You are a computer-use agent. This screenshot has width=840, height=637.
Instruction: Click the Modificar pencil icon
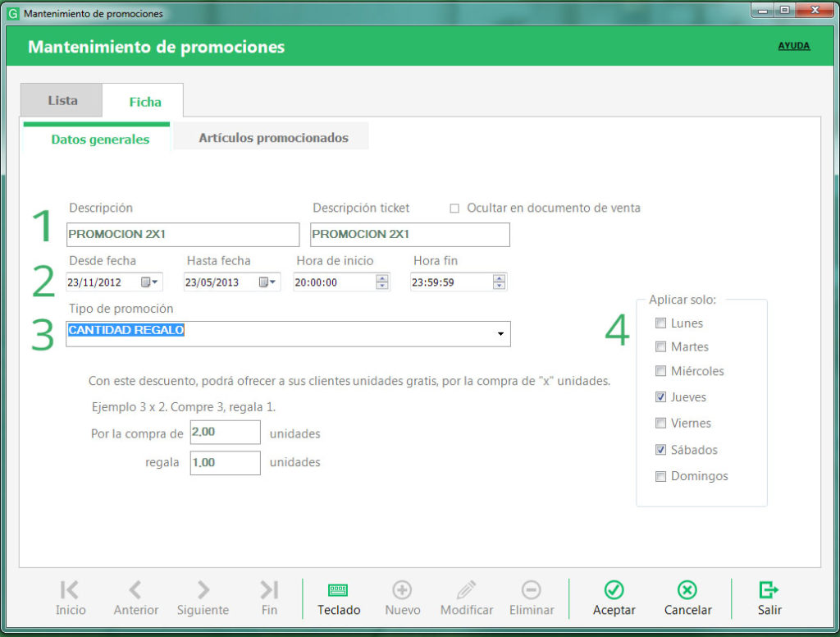(466, 589)
